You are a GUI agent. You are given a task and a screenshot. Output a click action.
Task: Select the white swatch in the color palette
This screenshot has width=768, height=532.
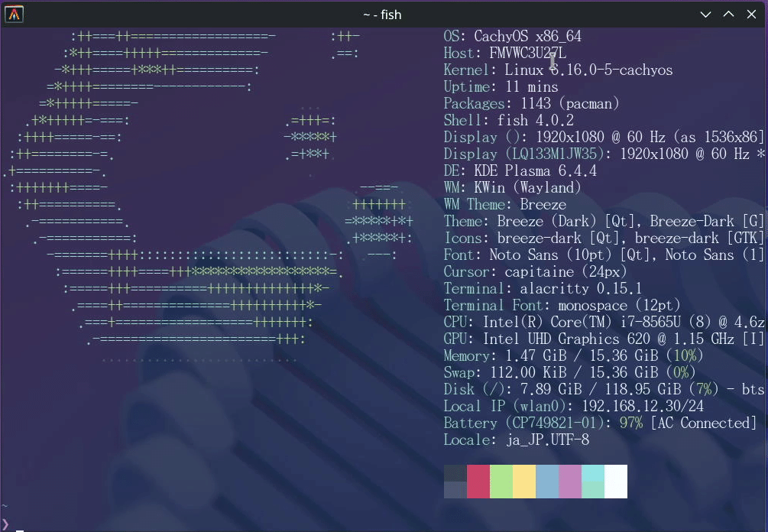[x=615, y=482]
